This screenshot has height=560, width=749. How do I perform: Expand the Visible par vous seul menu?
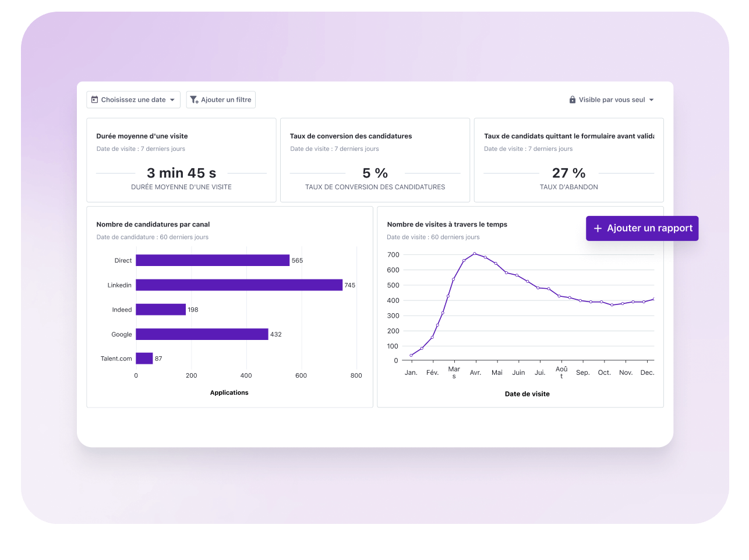(x=612, y=100)
